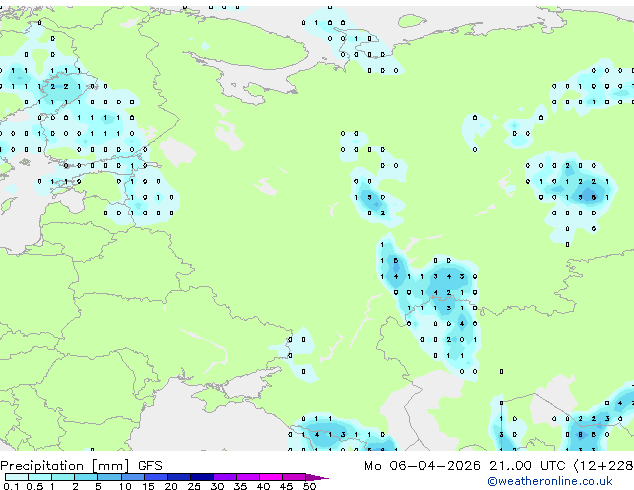Click the 35–40 mm violet legend swatch
634x490 pixels.
click(248, 477)
